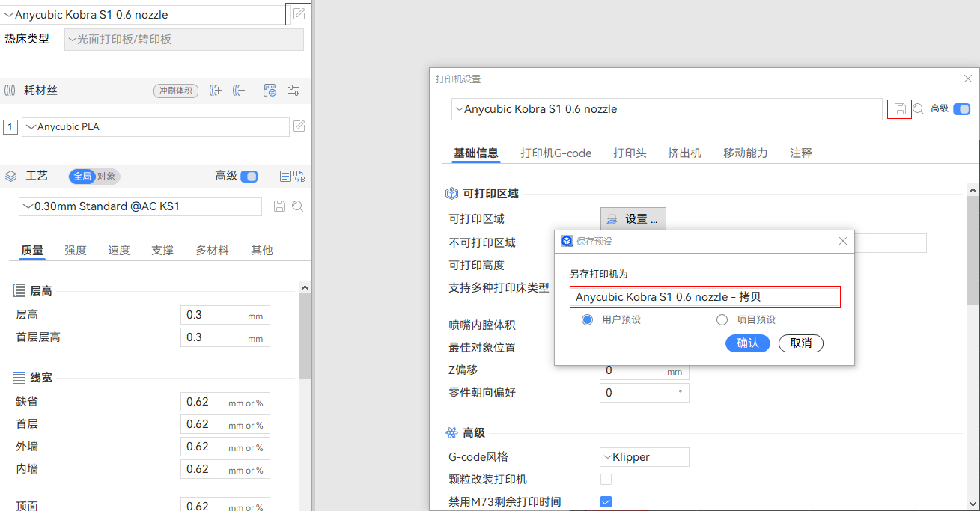Click the 线宽 section icon
The width and height of the screenshot is (980, 511).
pos(19,378)
